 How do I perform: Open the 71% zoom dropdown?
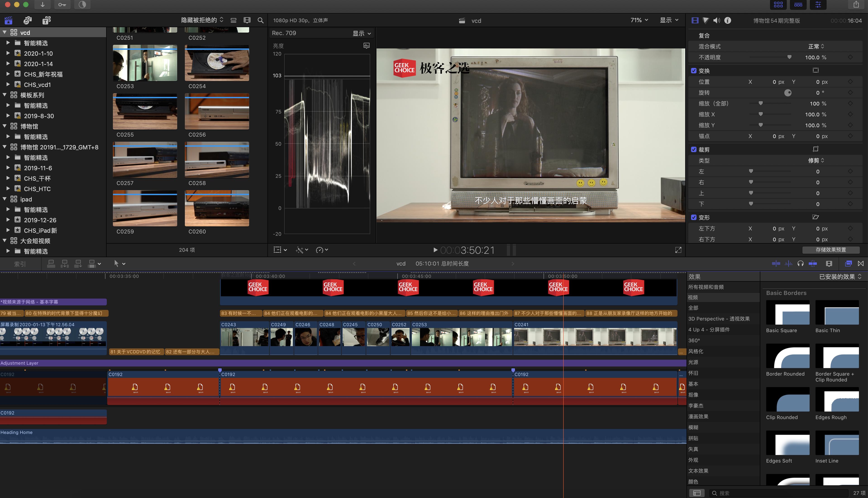point(639,20)
